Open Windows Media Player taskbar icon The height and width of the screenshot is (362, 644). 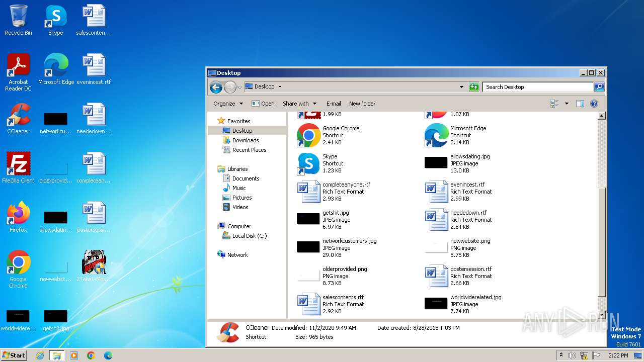pyautogui.click(x=74, y=355)
